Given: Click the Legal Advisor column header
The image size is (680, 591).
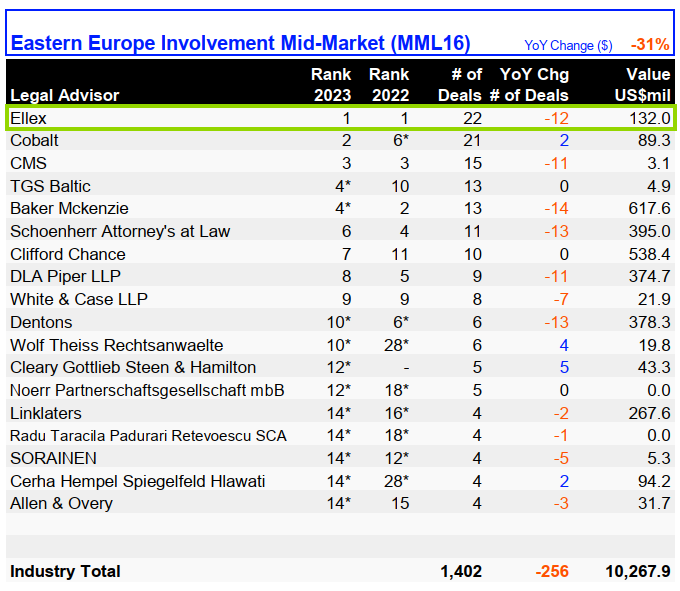Looking at the screenshot, I should (65, 95).
